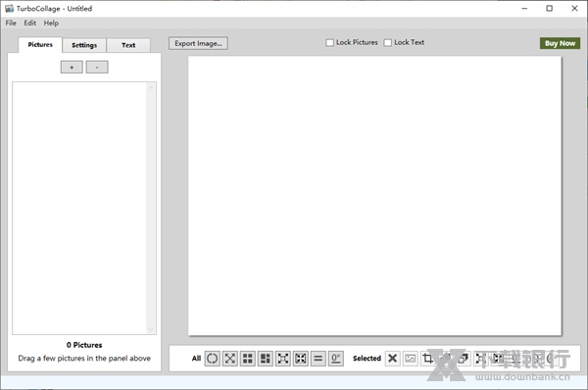Click the inward-arrows fit icon in the All group

point(301,359)
